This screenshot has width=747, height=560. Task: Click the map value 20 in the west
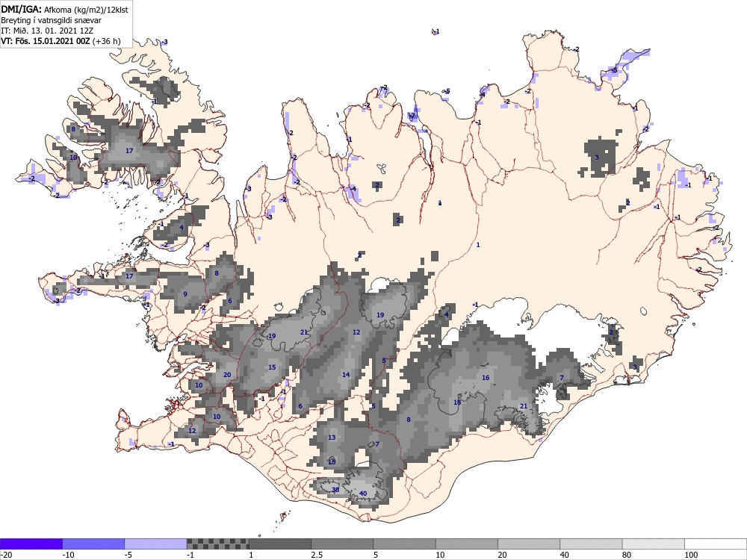(227, 375)
